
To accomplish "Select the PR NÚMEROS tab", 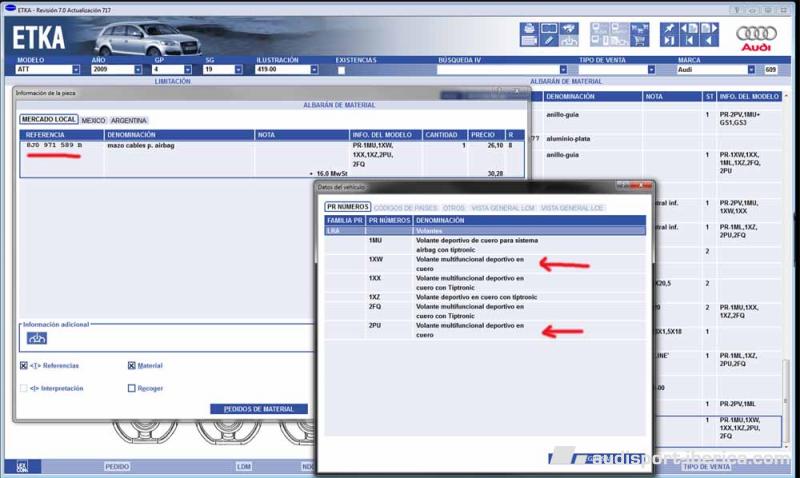I will pos(347,207).
